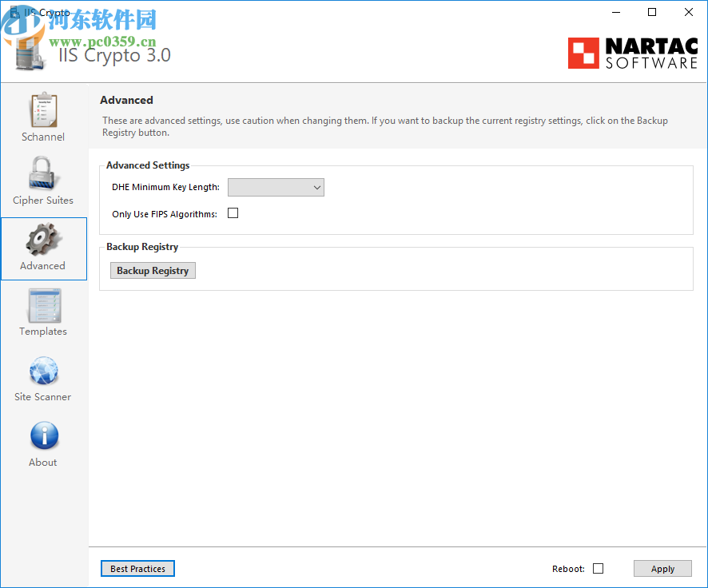
Task: Click the Best Practices button
Action: [137, 568]
